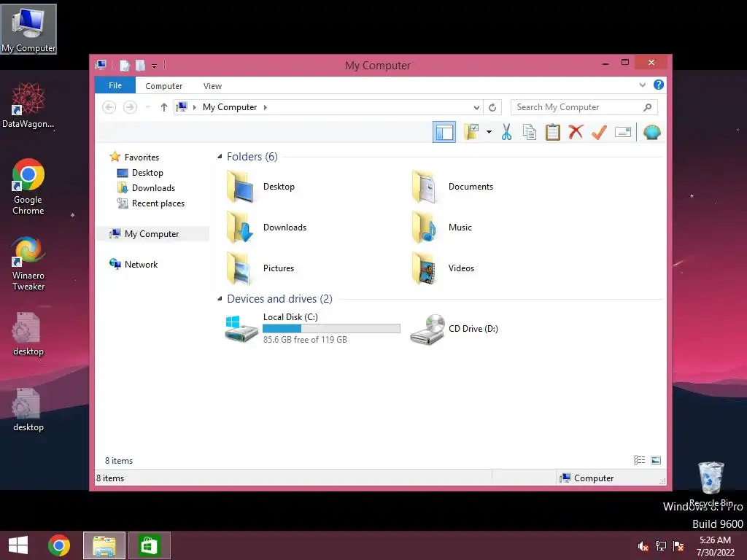The image size is (747, 560).
Task: Switch to large icons view in status bar
Action: tap(656, 459)
